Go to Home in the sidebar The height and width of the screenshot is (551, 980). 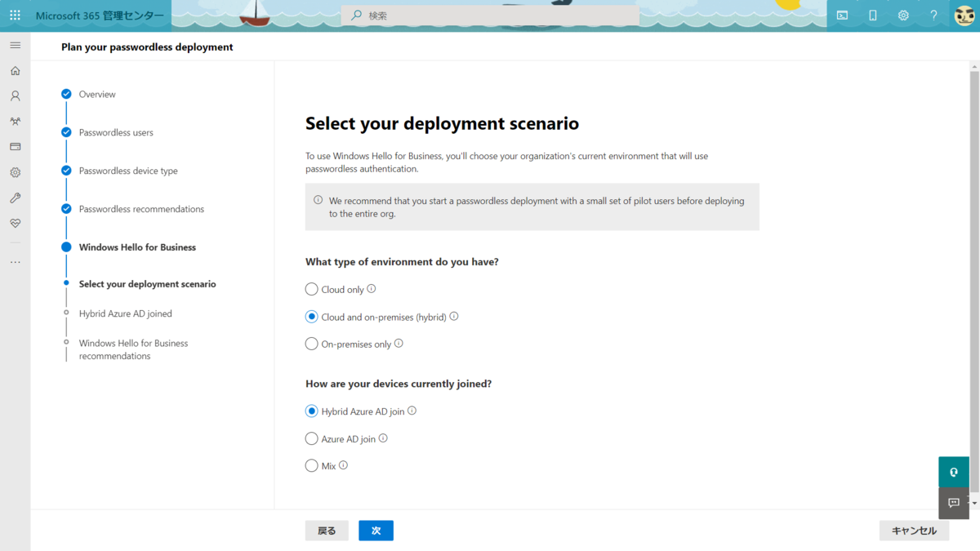15,71
